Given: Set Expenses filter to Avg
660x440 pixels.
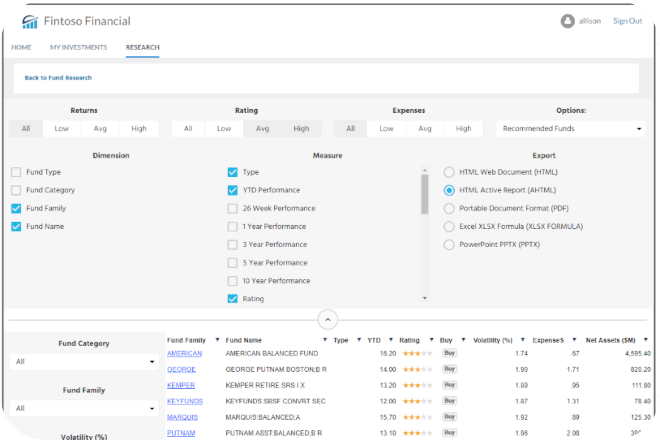Looking at the screenshot, I should (425, 129).
